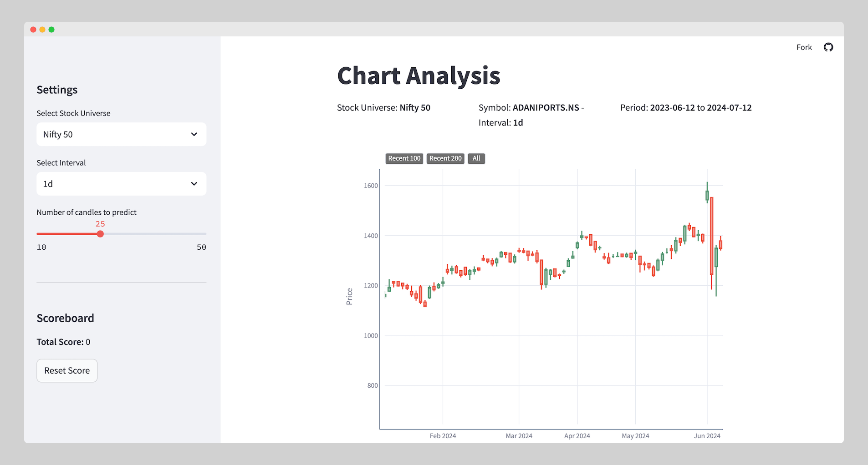Expand the 1d interval dropdown chevron

tap(194, 184)
